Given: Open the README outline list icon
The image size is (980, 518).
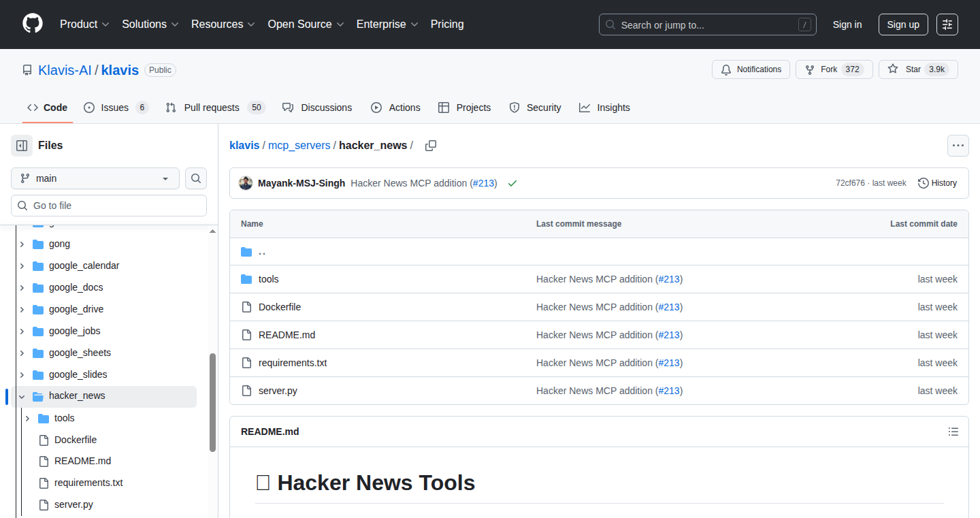Looking at the screenshot, I should coord(953,432).
